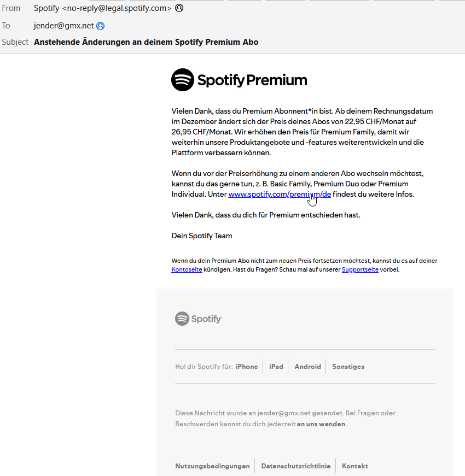Open the Kontoseite link
465x476 pixels.
tap(187, 269)
